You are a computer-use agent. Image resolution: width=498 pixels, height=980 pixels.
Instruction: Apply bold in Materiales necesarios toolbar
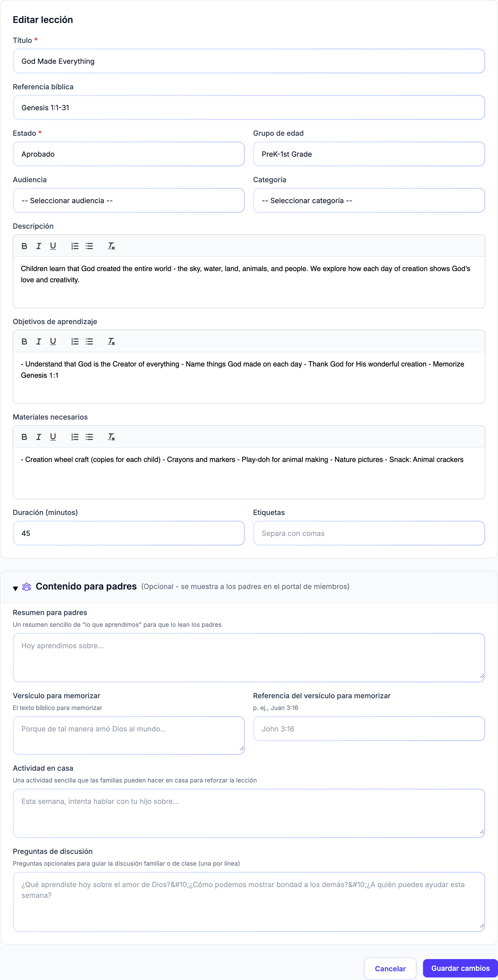pyautogui.click(x=24, y=437)
